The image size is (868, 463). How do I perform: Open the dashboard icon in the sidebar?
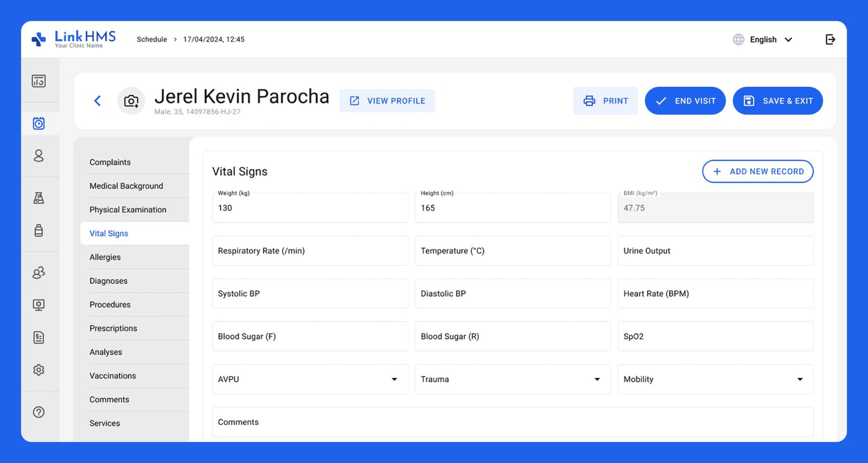[39, 81]
